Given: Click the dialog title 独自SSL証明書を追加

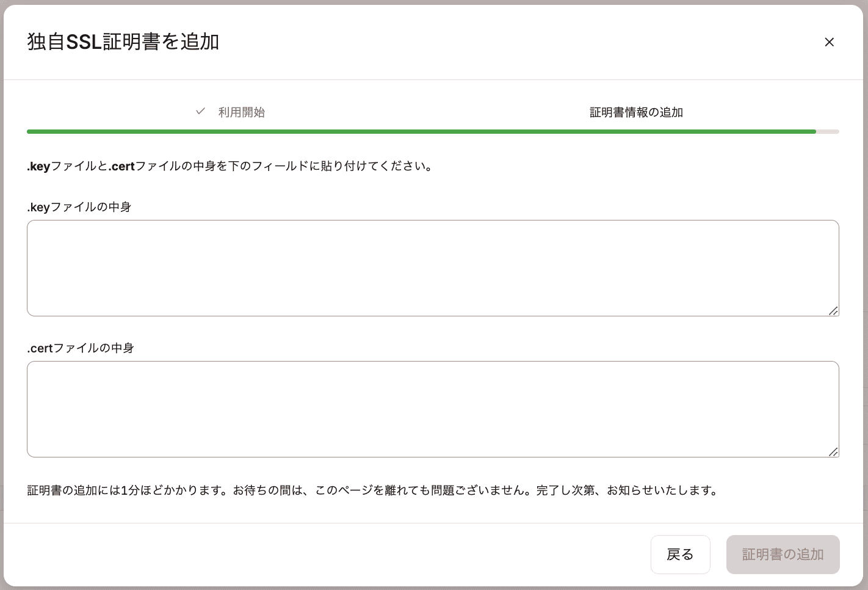Looking at the screenshot, I should pyautogui.click(x=123, y=42).
